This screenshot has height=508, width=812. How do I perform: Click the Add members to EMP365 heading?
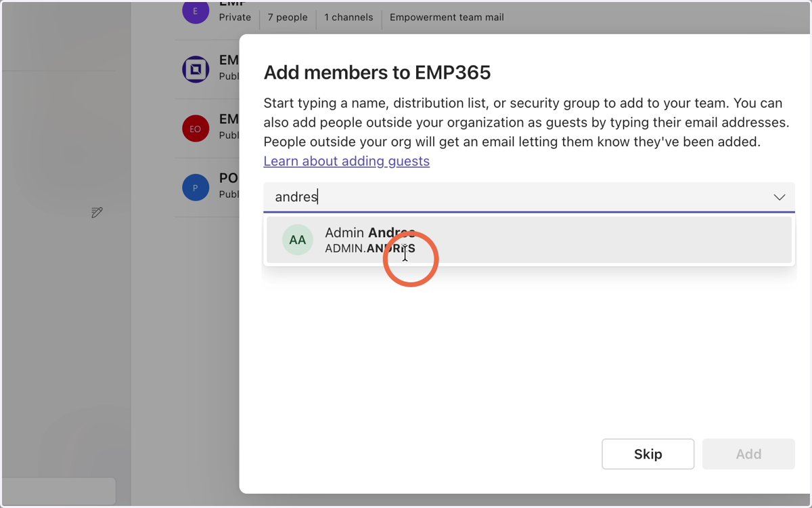tap(377, 72)
